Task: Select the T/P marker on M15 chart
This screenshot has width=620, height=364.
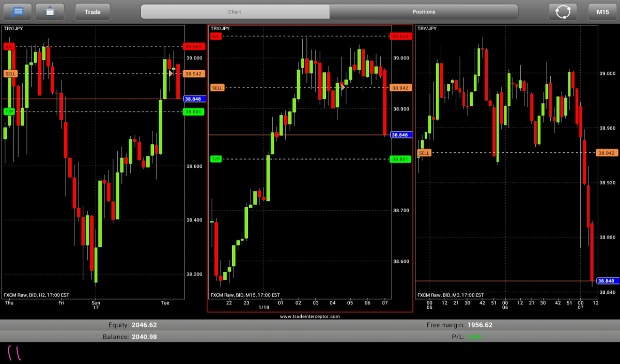Action: [x=216, y=159]
